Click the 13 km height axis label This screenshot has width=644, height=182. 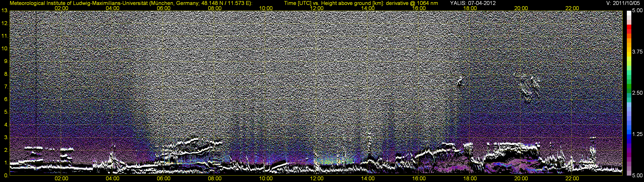5,10
